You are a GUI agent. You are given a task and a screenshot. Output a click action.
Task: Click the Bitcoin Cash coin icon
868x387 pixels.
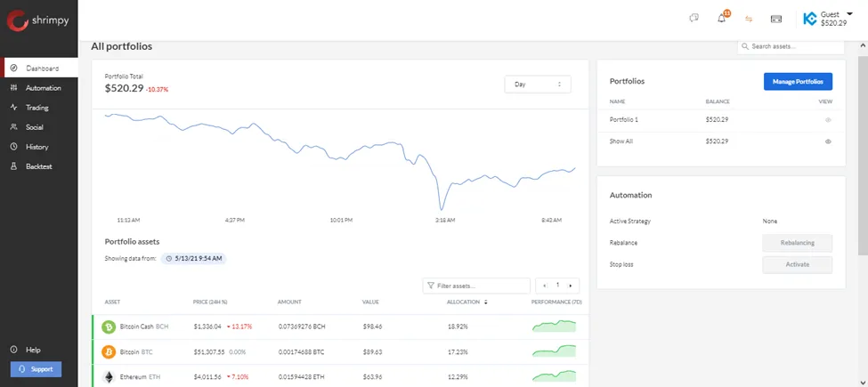coord(109,327)
